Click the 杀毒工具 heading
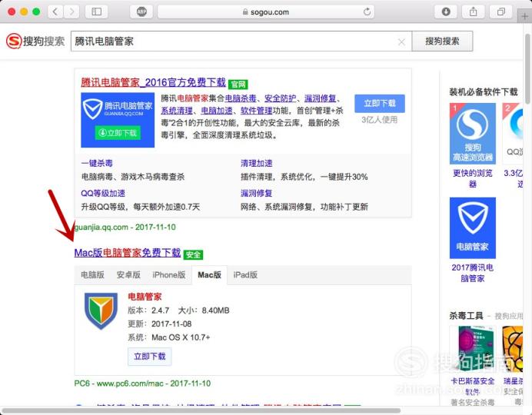The height and width of the screenshot is (415, 532). 466,316
